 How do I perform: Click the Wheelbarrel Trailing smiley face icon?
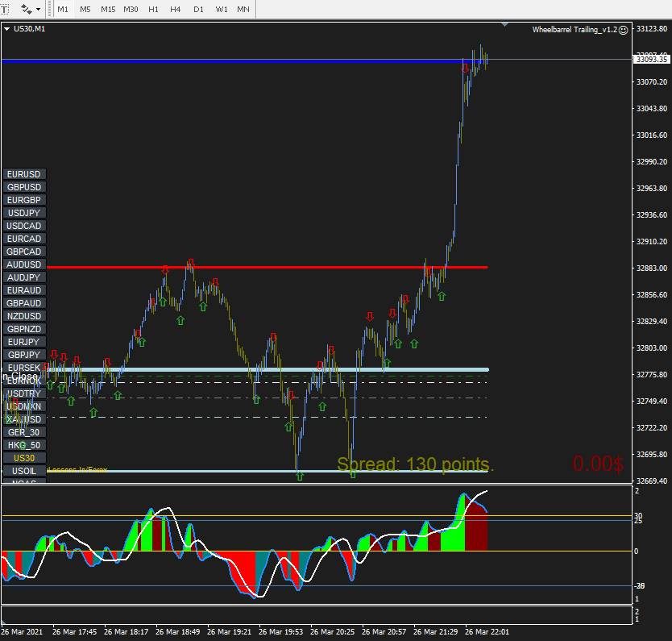pyautogui.click(x=623, y=30)
